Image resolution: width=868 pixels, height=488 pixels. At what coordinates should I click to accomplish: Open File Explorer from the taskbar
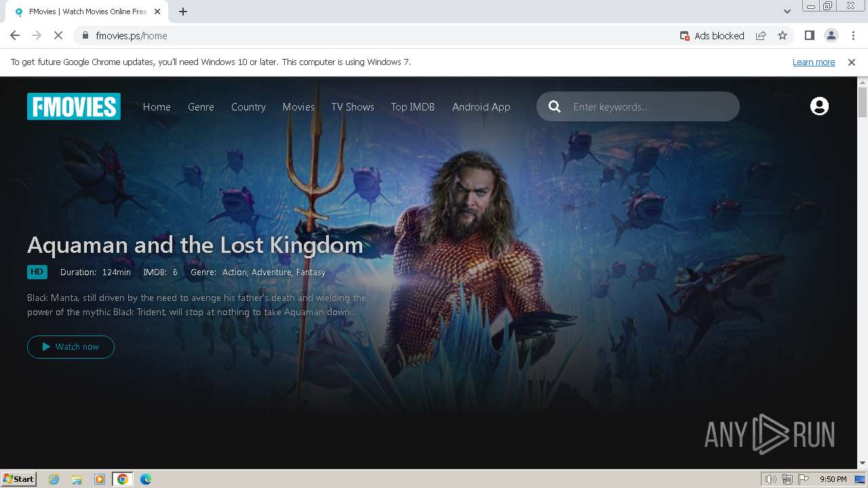coord(77,479)
